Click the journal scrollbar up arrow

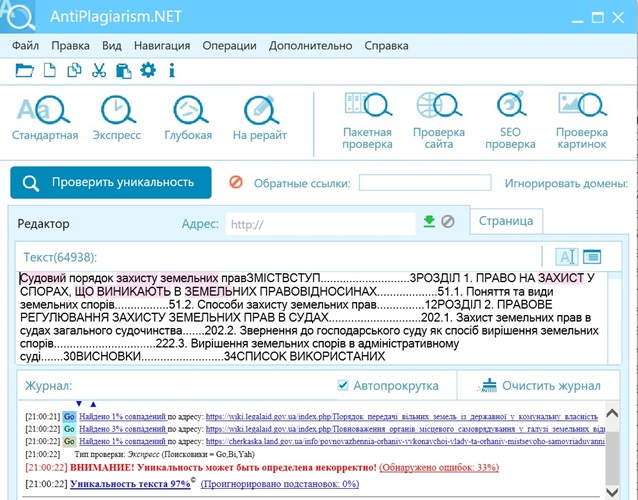tap(612, 414)
